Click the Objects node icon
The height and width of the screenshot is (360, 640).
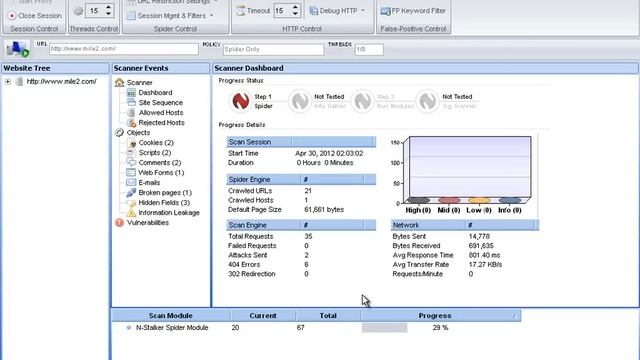click(120, 133)
